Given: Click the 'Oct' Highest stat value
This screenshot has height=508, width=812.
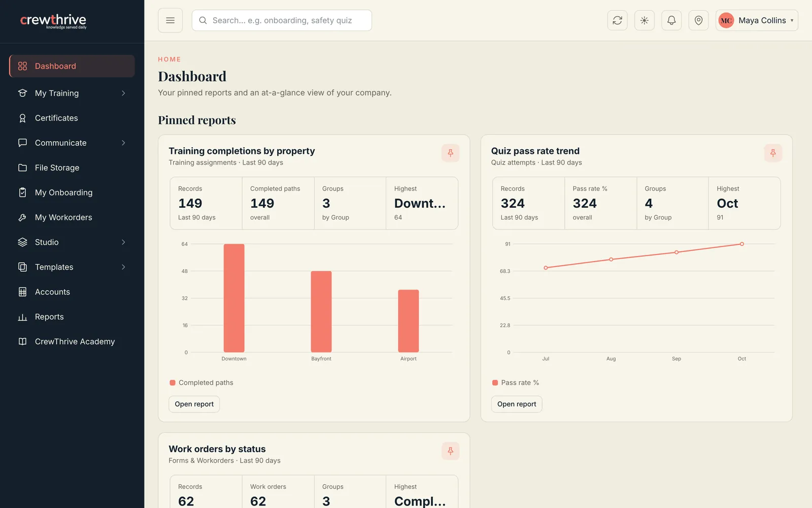Looking at the screenshot, I should (727, 204).
